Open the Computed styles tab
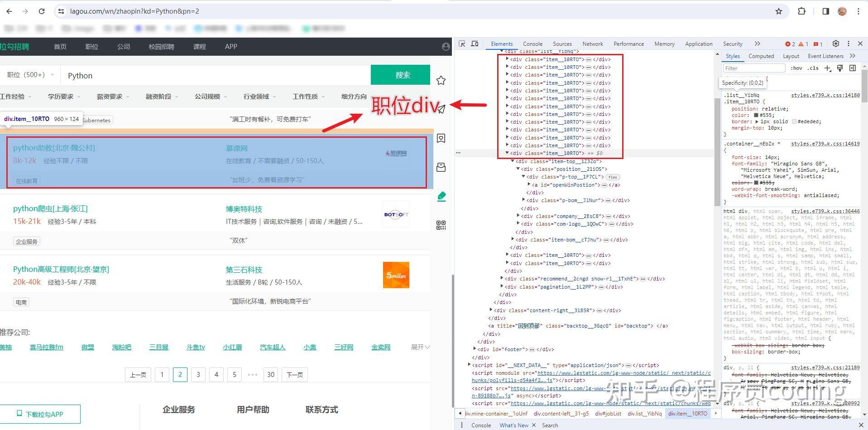Screen dimensions: 868x430 pos(761,56)
